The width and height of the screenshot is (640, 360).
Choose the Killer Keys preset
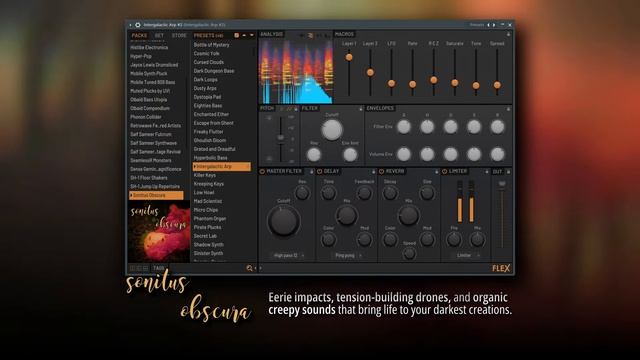click(205, 175)
